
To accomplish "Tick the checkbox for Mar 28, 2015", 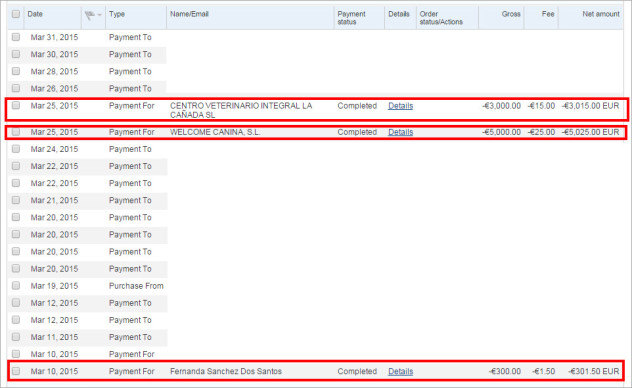I will coord(16,71).
